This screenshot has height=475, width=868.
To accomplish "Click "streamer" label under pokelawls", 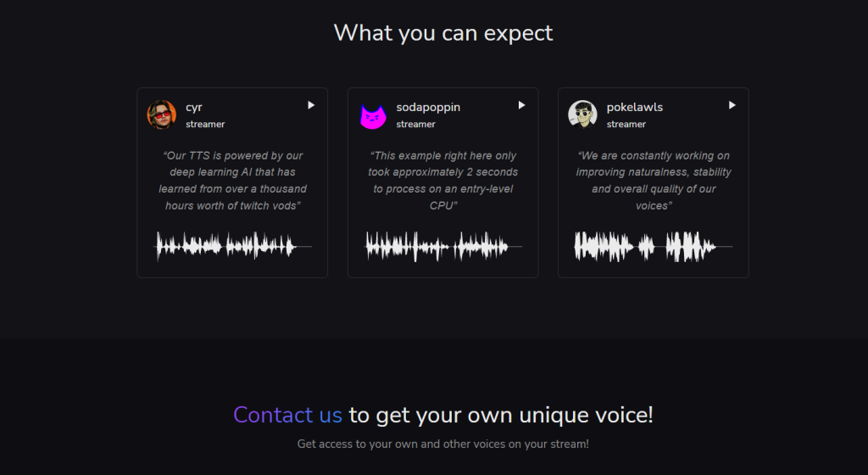I will [x=626, y=125].
